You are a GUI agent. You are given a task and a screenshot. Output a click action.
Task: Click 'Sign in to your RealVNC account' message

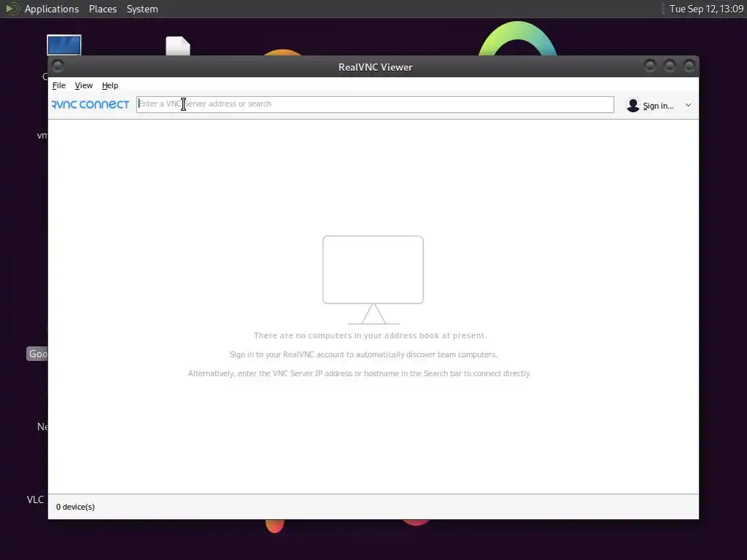[363, 354]
